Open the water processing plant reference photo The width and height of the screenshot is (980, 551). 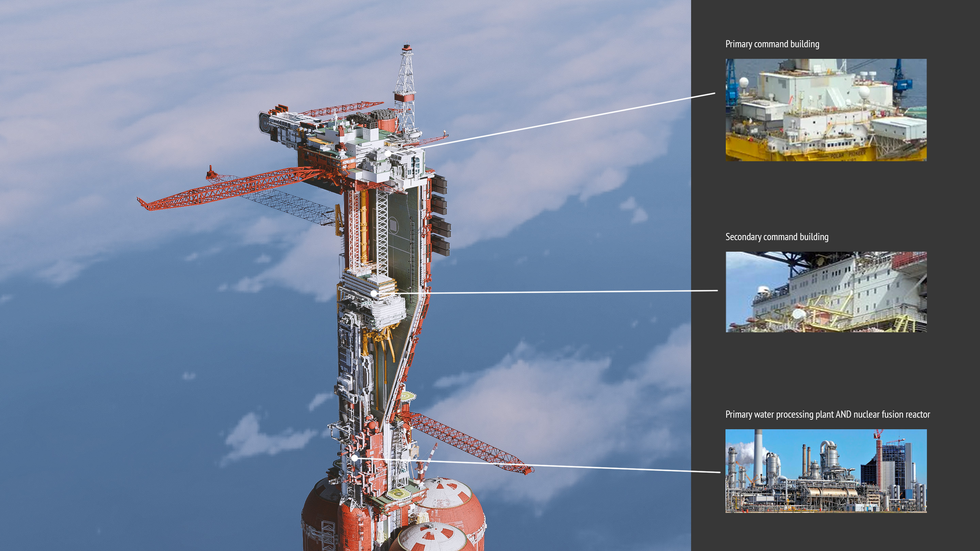tap(826, 471)
